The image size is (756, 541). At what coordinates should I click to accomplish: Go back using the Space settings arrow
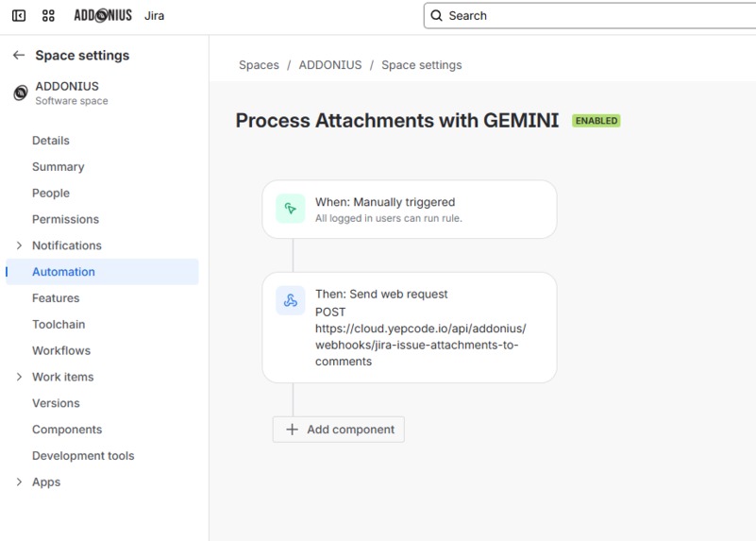pyautogui.click(x=19, y=56)
